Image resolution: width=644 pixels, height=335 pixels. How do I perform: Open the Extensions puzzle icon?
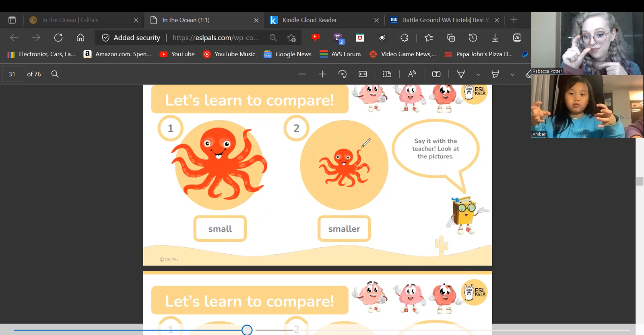point(405,38)
